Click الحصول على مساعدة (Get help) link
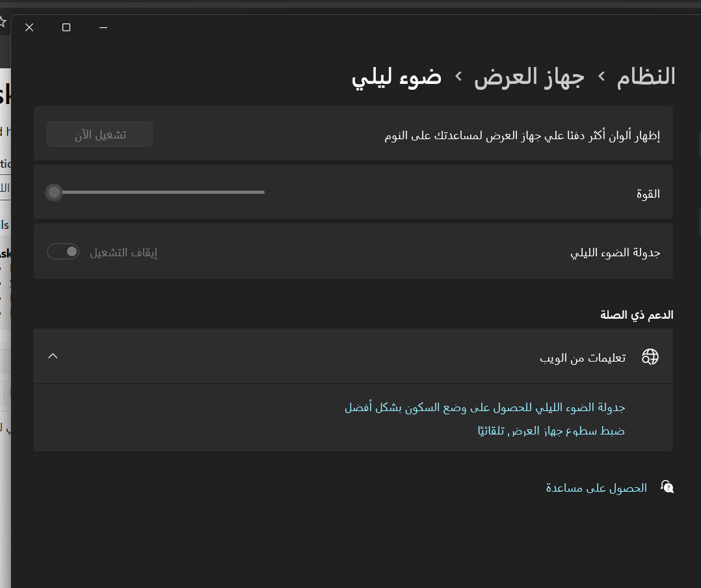The width and height of the screenshot is (701, 588). (x=596, y=488)
